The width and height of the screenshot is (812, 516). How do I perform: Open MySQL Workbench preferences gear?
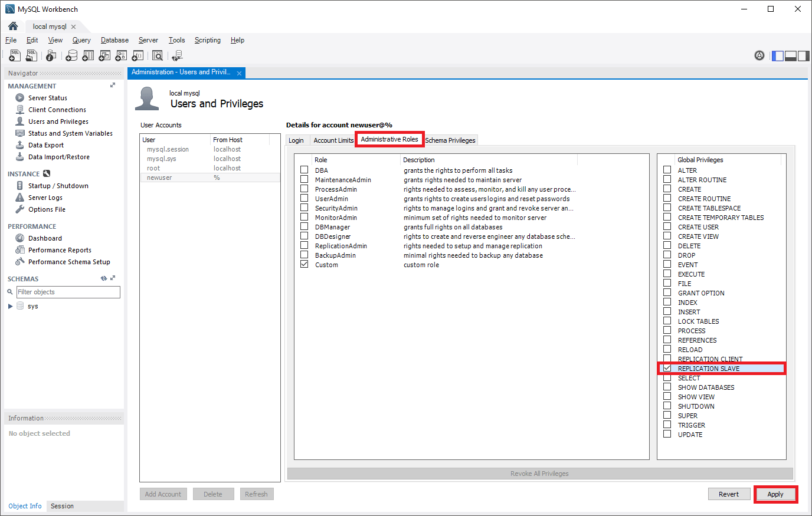759,55
